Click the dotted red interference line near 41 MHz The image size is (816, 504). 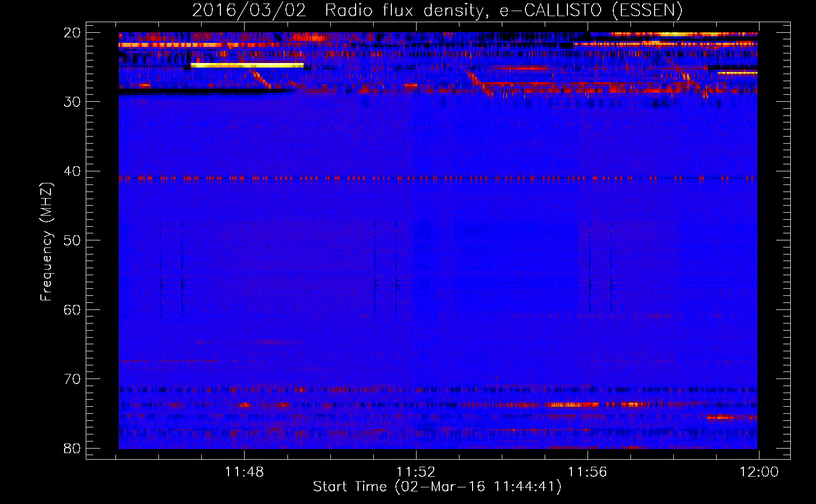coord(438,178)
